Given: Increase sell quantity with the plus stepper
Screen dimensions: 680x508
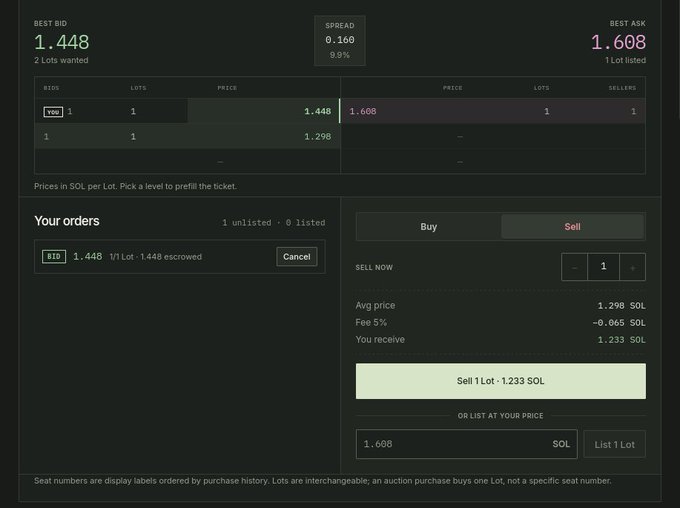Looking at the screenshot, I should click(632, 267).
